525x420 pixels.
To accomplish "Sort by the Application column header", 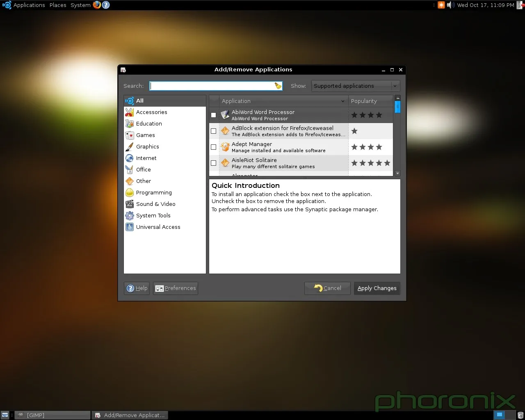I will pyautogui.click(x=283, y=101).
